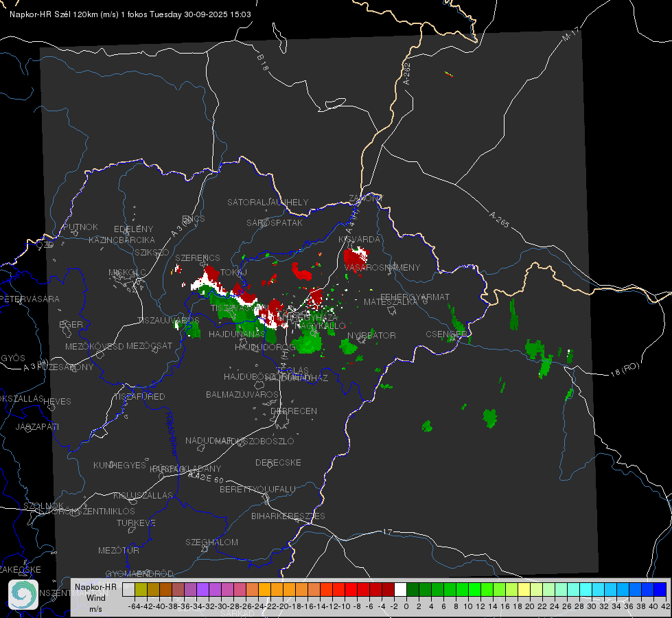Click the city label 'SZEGHALOM'
The width and height of the screenshot is (672, 618).
click(x=211, y=542)
